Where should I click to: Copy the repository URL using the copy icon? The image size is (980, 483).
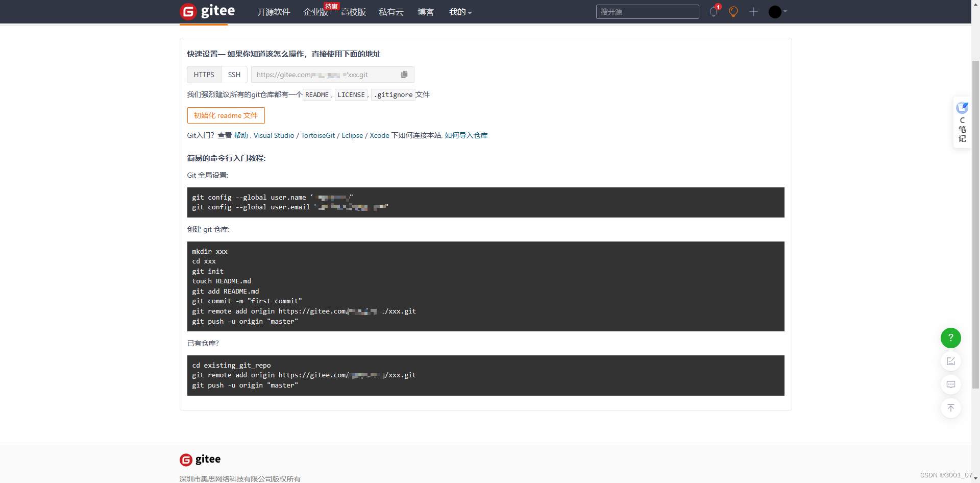click(x=404, y=75)
